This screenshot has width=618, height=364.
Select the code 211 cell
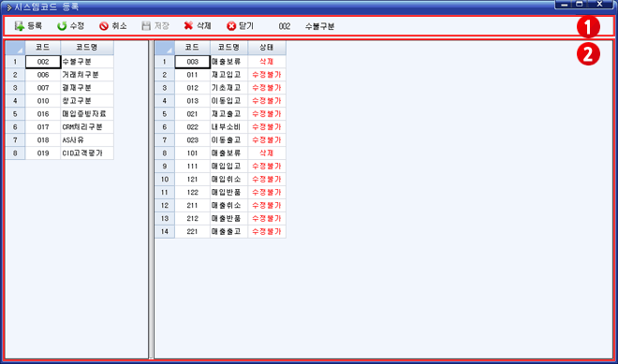click(x=192, y=205)
